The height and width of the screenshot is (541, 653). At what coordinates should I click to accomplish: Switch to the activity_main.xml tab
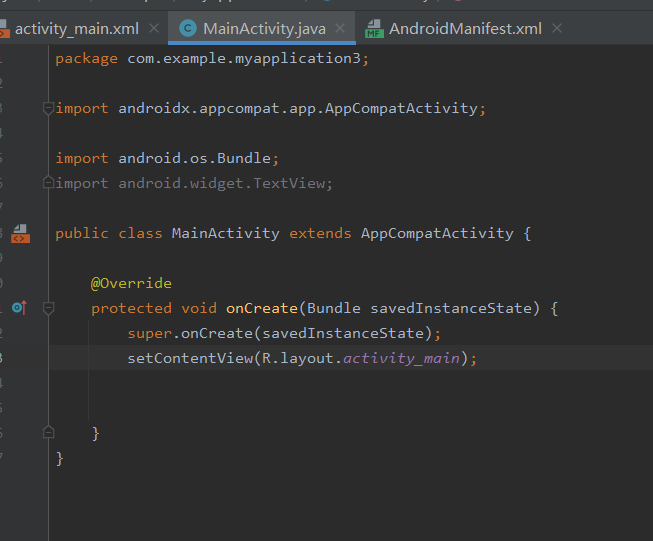click(x=76, y=28)
